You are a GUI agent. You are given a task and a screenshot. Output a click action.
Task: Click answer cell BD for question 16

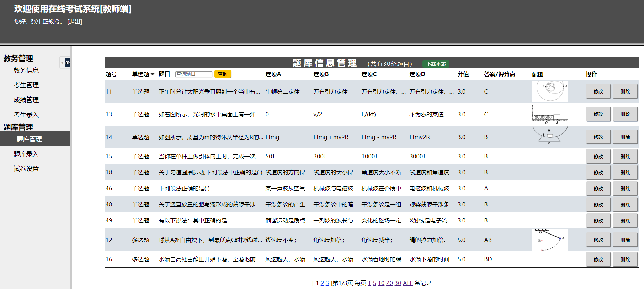coord(488,259)
